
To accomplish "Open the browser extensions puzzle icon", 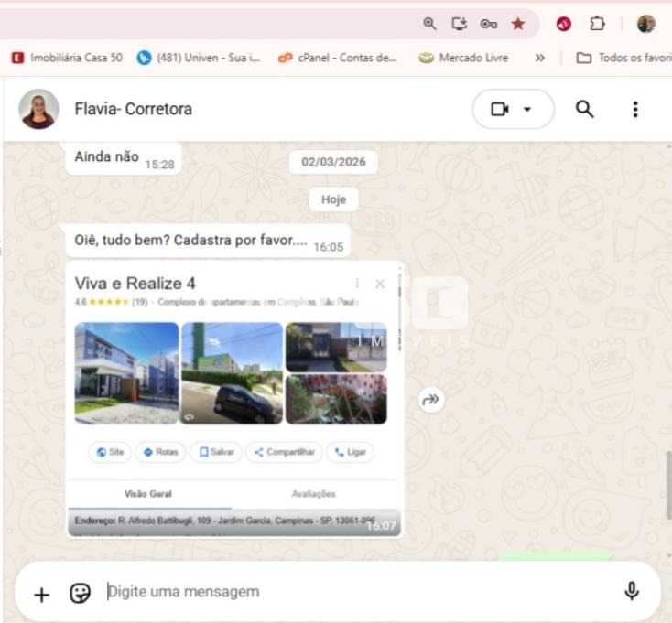I will 597,24.
